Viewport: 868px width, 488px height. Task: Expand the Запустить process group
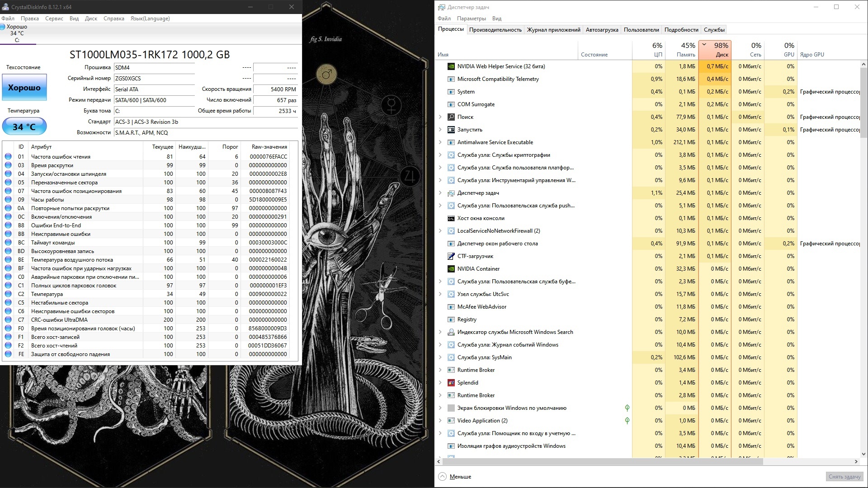(440, 130)
